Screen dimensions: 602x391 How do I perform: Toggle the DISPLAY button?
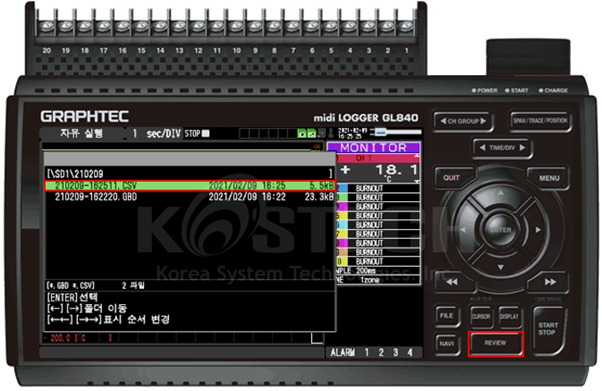(509, 316)
